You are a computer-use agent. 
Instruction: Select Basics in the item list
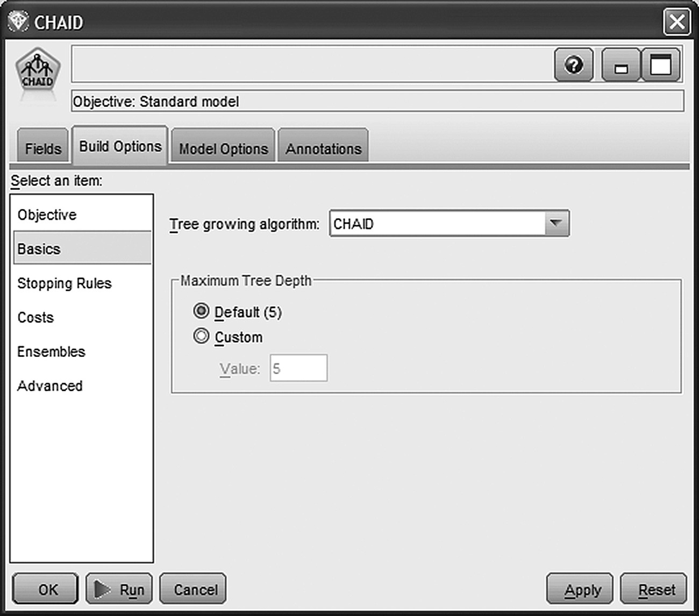[x=82, y=248]
